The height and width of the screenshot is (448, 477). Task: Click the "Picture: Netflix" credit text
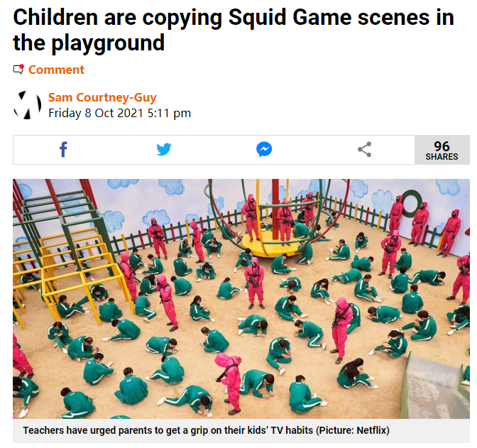coord(353,430)
